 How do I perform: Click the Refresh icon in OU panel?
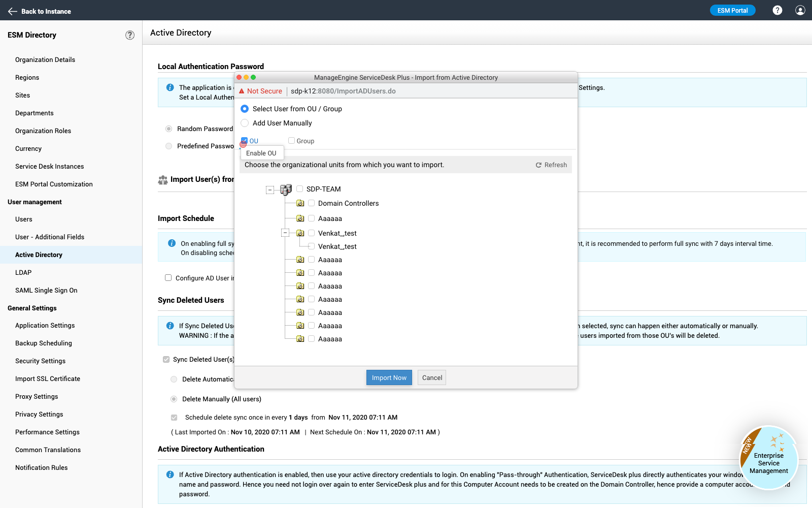(538, 165)
